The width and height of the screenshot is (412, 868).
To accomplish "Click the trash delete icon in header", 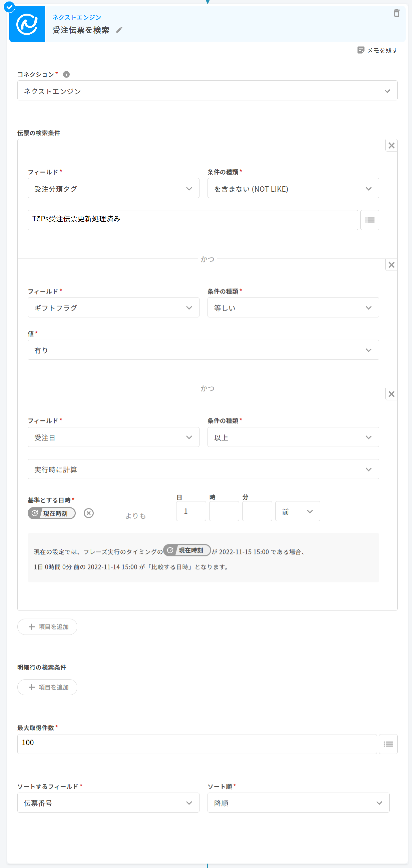I will coord(396,13).
